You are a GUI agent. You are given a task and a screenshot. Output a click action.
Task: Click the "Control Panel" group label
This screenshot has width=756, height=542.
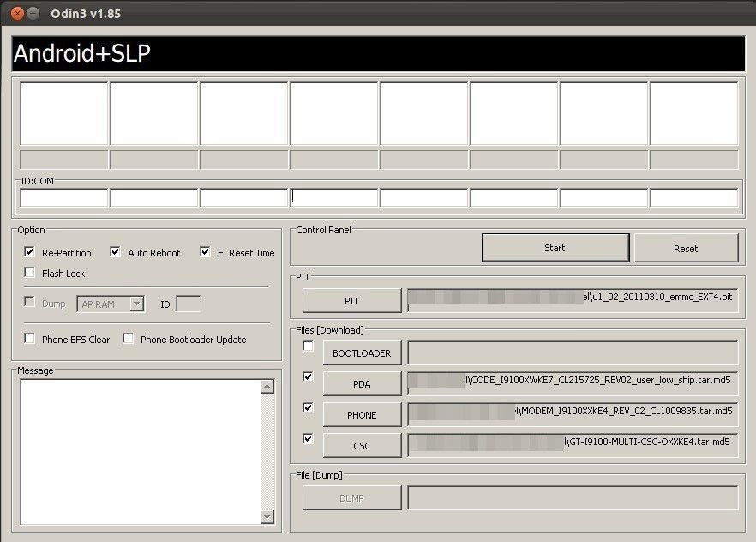[323, 230]
